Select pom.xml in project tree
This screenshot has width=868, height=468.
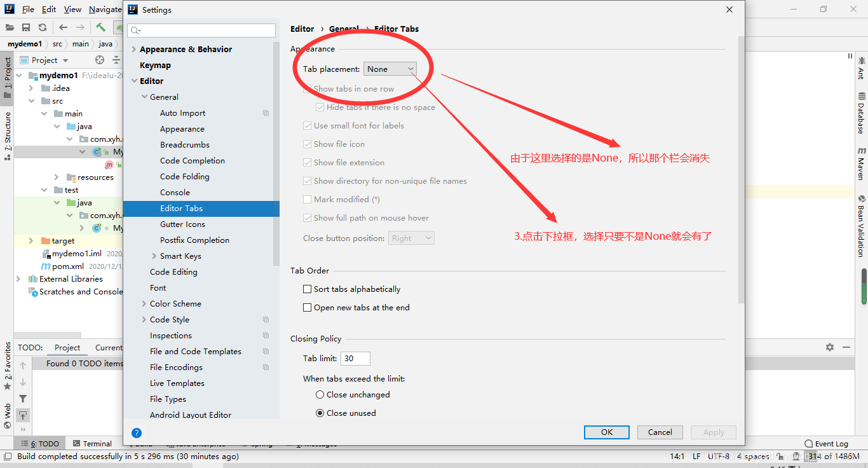[67, 266]
